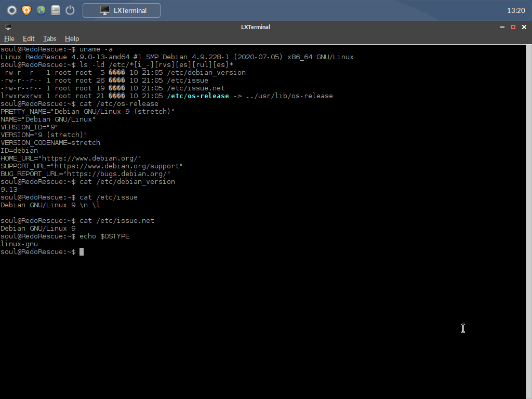Screen dimensions: 532x399
Task: Click the highlighted /etc/os-release symlink name
Action: click(x=198, y=96)
